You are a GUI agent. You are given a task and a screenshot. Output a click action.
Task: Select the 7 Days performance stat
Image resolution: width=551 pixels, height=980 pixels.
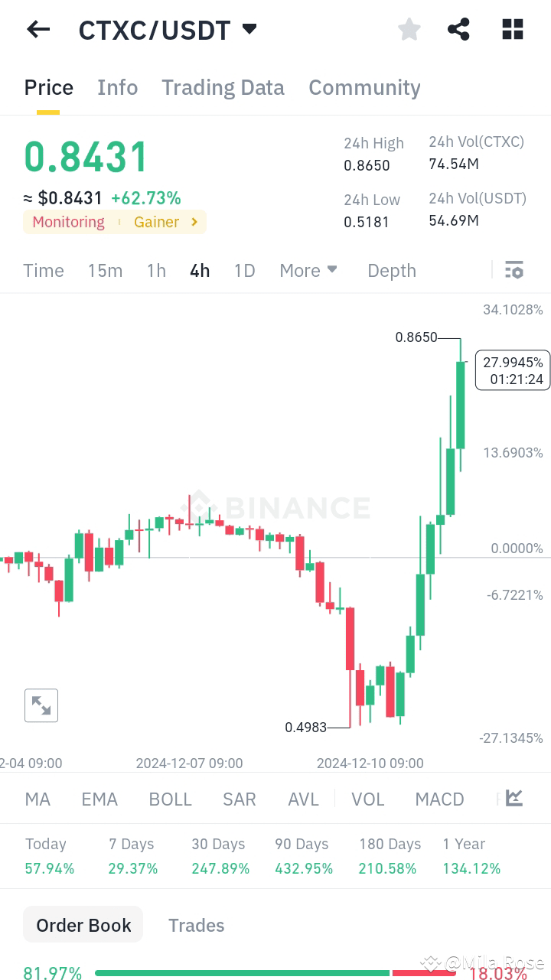[132, 855]
